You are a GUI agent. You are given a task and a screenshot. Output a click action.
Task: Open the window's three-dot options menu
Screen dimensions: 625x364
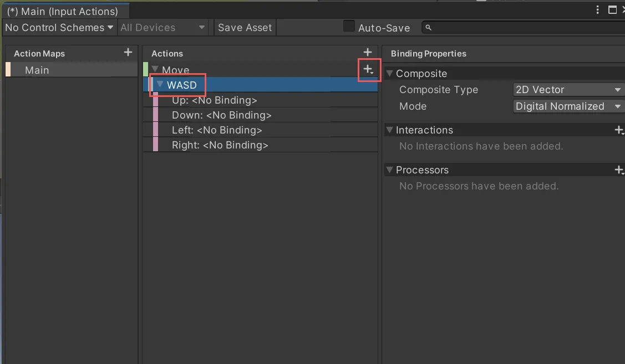pos(598,10)
